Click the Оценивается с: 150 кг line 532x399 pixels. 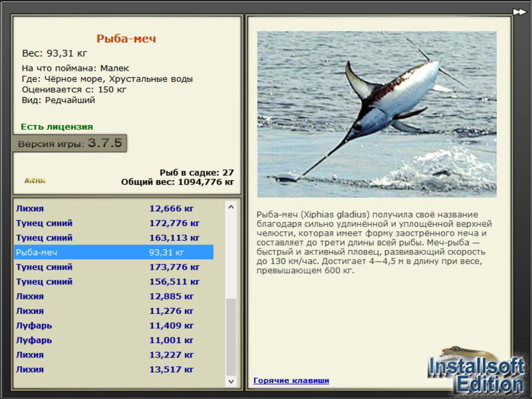[x=74, y=90]
